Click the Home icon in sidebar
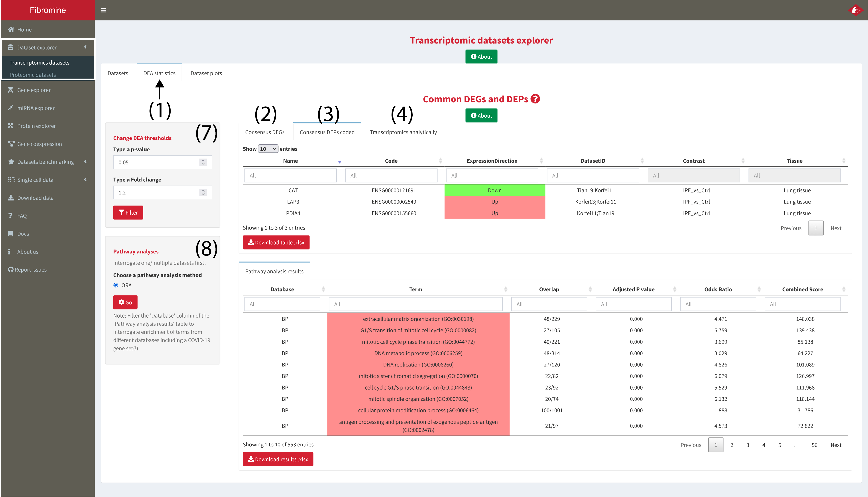Image resolution: width=868 pixels, height=497 pixels. (x=11, y=29)
